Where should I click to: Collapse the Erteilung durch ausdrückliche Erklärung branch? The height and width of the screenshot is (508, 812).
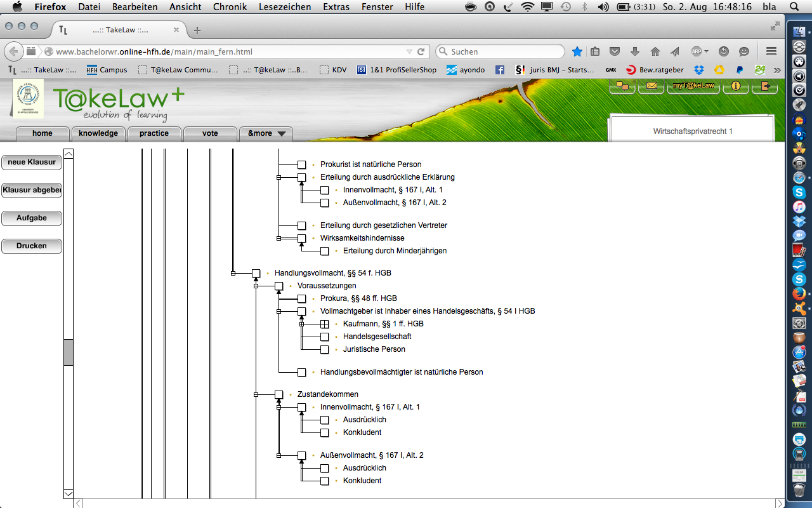pos(279,178)
